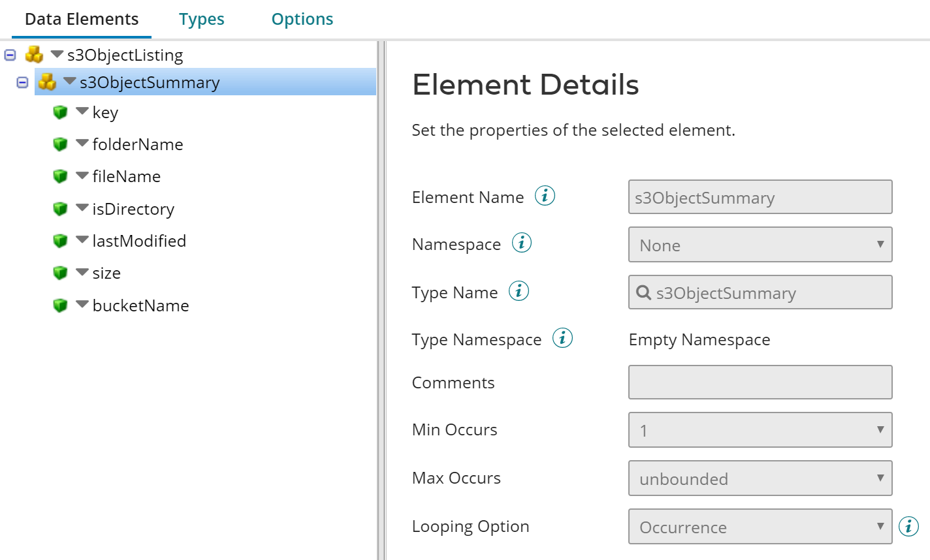Open the Element Name info tooltip icon

(544, 195)
